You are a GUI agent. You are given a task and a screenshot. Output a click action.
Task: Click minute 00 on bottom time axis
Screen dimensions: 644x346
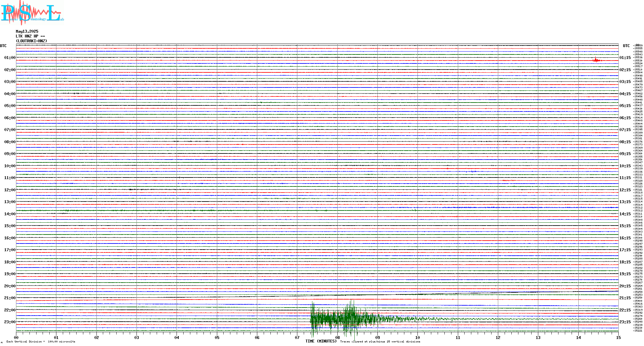point(16,337)
